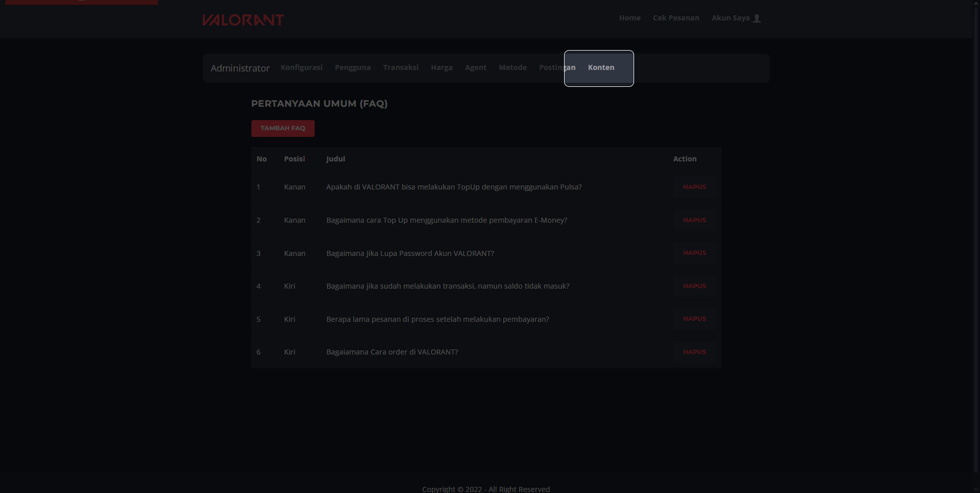
Task: Click the text 'Berapa lama pesanan di proses setelah melakukan pembayaran?'
Action: (437, 319)
